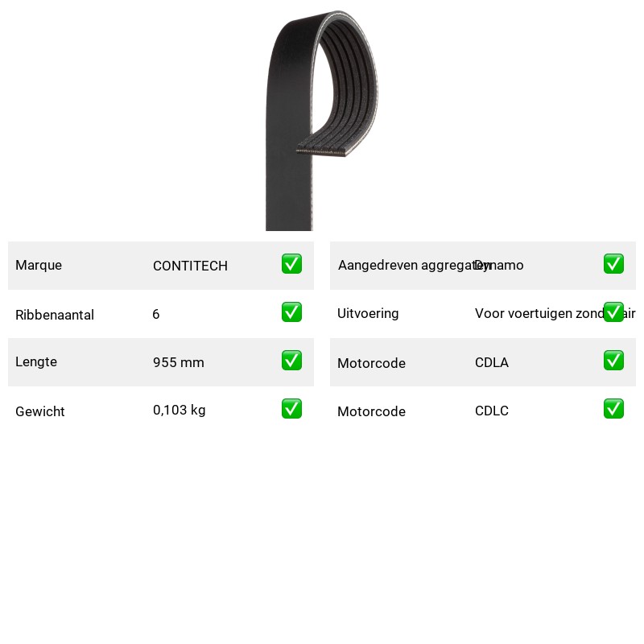Click the Ribbenaantal label
This screenshot has width=644, height=644.
(x=55, y=315)
